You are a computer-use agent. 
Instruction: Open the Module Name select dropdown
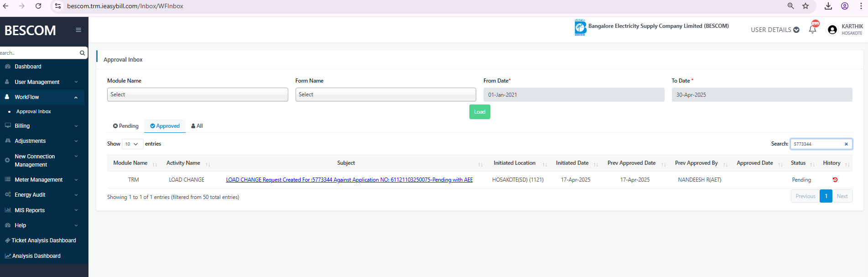pos(198,94)
